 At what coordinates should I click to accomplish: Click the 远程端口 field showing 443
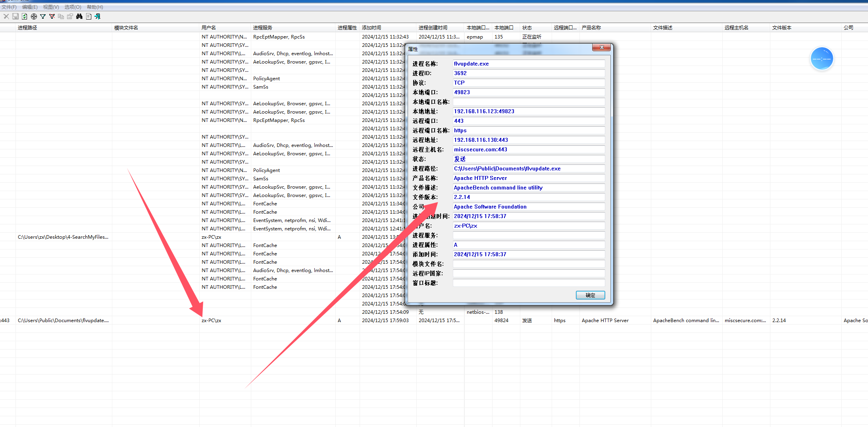click(529, 121)
